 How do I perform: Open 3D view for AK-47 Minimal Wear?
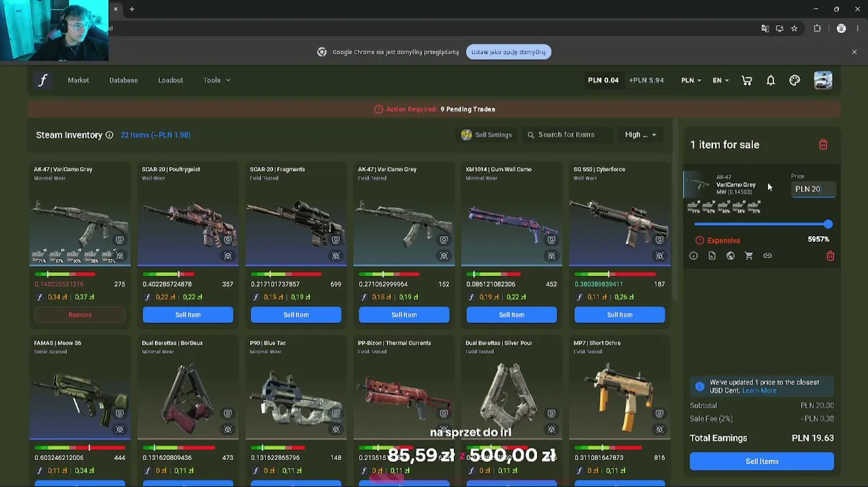(120, 256)
